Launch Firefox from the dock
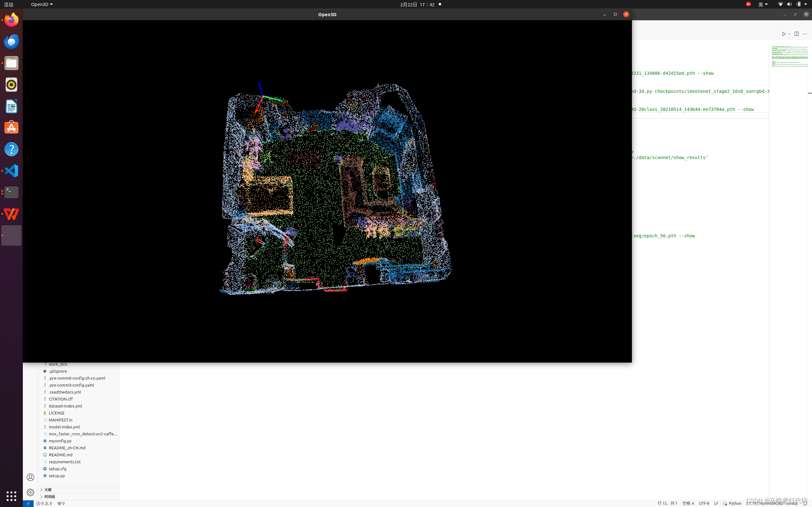Viewport: 812px width, 507px height. pyautogui.click(x=11, y=19)
